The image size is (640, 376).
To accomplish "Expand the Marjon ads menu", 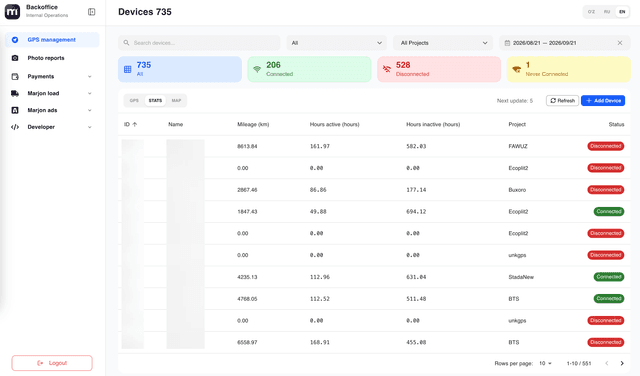I will click(89, 110).
